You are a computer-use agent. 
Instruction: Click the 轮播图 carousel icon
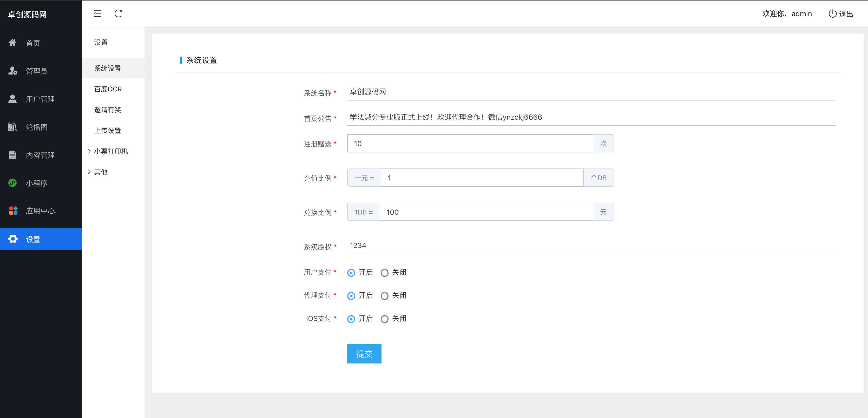[x=13, y=127]
